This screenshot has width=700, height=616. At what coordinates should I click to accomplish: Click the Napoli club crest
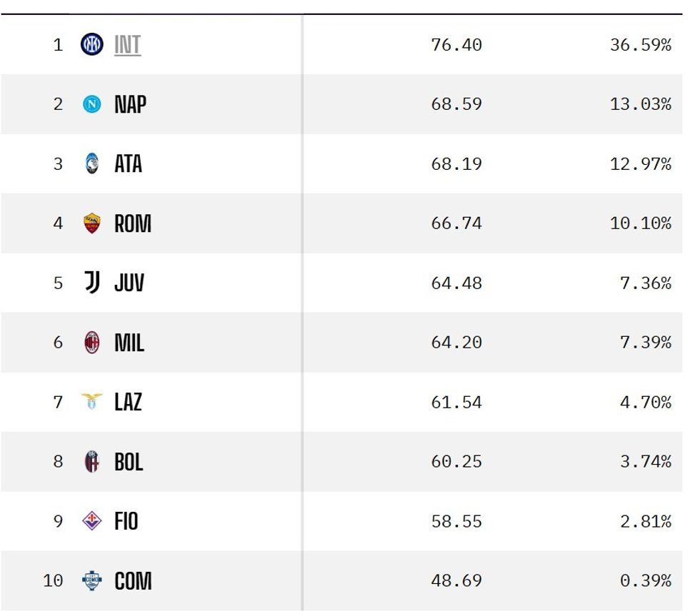tap(91, 104)
